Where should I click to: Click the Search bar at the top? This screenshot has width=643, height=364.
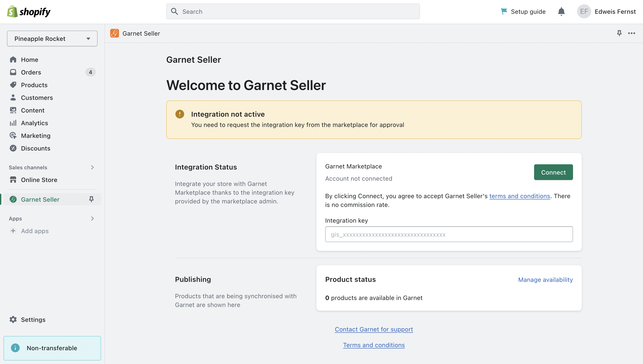pyautogui.click(x=293, y=12)
